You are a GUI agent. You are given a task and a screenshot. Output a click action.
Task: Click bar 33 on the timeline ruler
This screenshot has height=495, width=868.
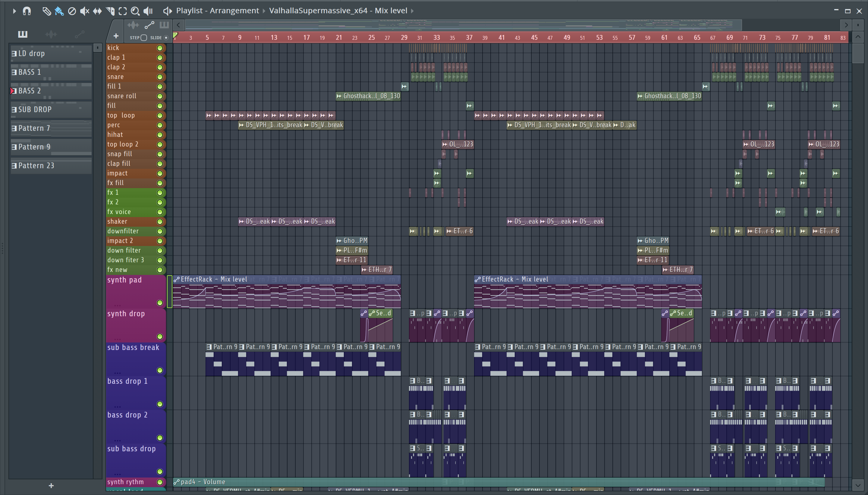pyautogui.click(x=436, y=37)
